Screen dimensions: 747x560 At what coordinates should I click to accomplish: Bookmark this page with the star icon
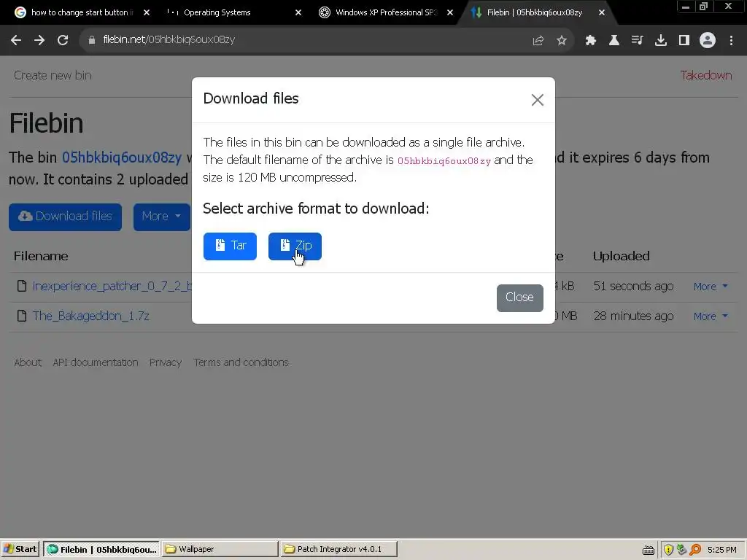click(x=562, y=41)
